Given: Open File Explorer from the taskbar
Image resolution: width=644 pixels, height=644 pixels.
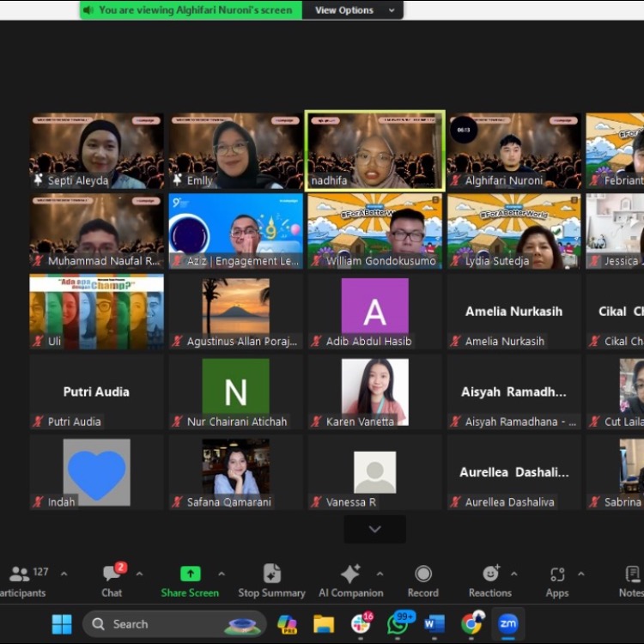Looking at the screenshot, I should tap(324, 624).
